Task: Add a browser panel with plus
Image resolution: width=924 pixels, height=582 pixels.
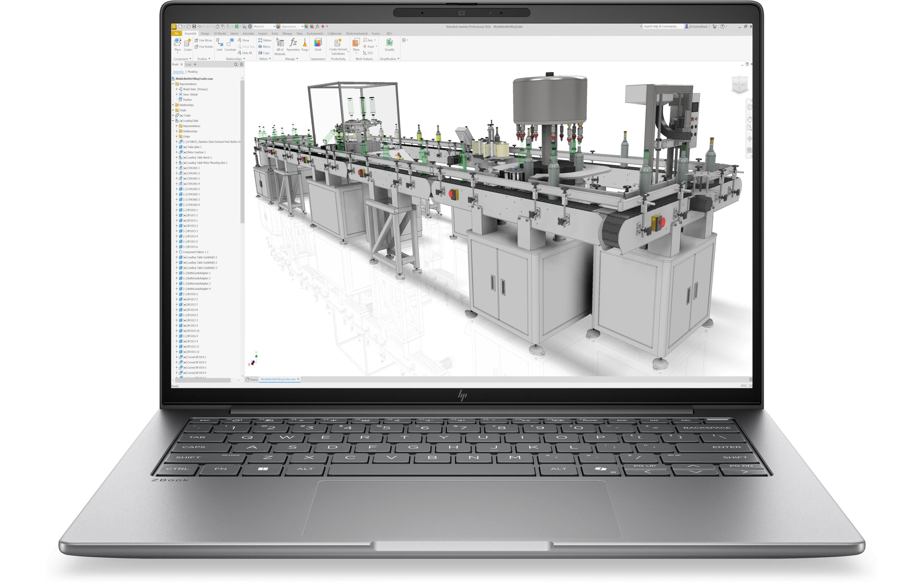Action: [x=195, y=64]
